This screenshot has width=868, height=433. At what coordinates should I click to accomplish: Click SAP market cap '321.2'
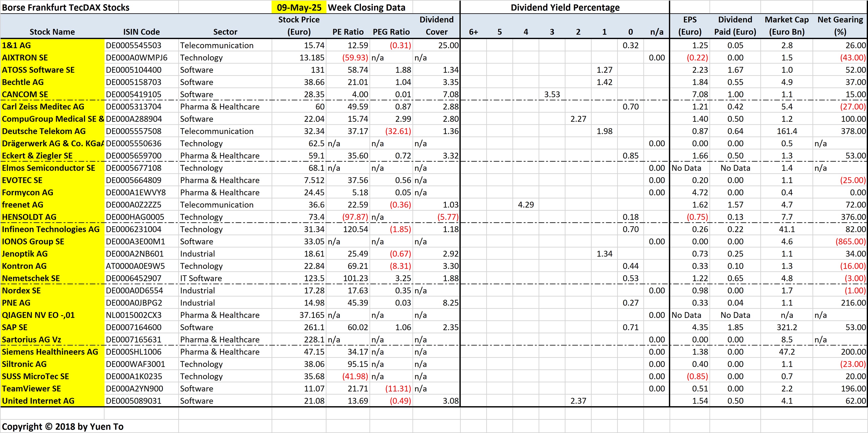pyautogui.click(x=787, y=327)
